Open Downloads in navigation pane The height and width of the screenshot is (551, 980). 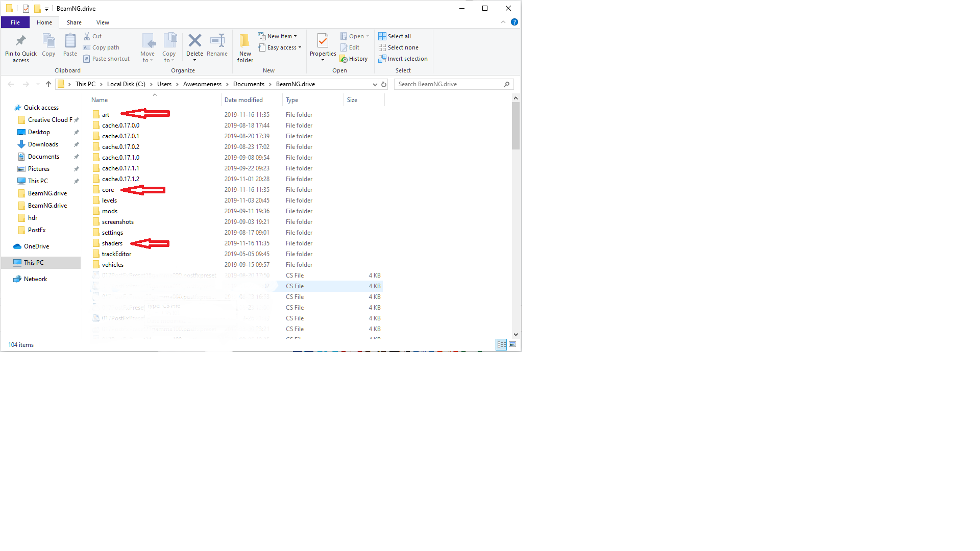(x=43, y=144)
